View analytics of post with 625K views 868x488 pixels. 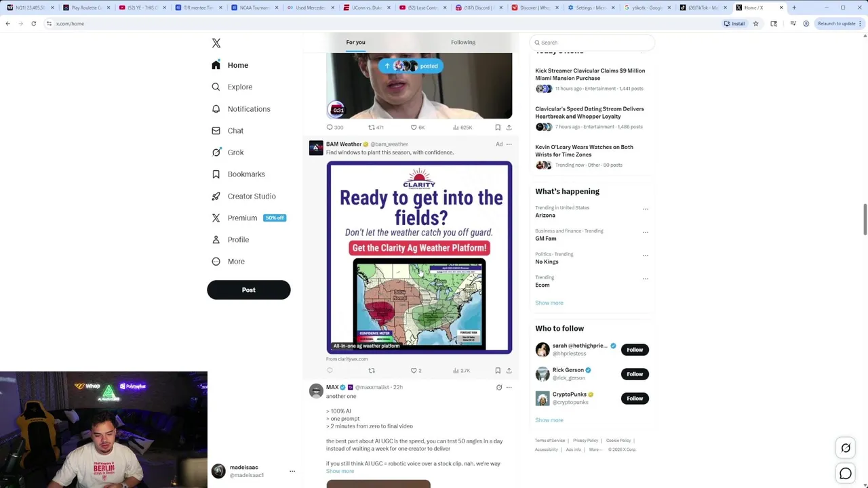click(x=462, y=127)
